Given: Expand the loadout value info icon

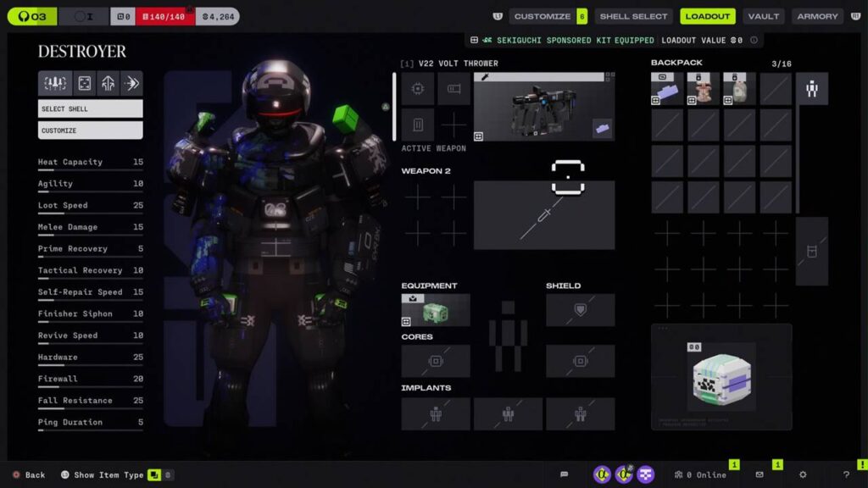Looking at the screenshot, I should point(754,40).
